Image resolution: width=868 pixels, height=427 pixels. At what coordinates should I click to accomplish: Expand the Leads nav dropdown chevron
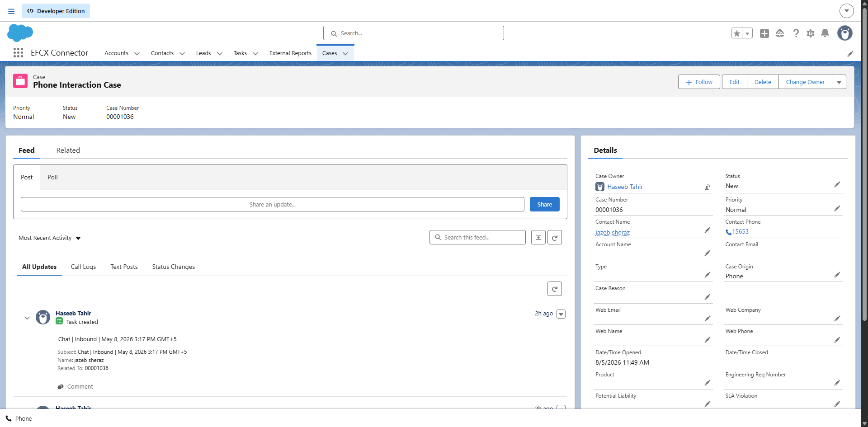[220, 53]
